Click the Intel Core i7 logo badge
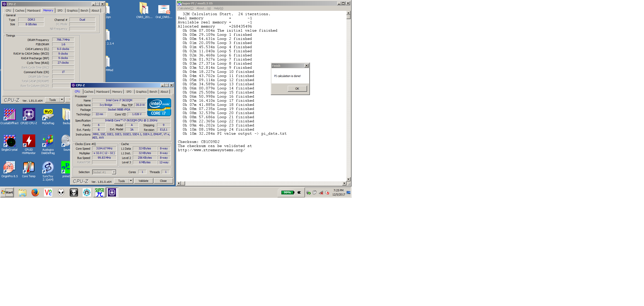The height and width of the screenshot is (306, 644). [159, 107]
